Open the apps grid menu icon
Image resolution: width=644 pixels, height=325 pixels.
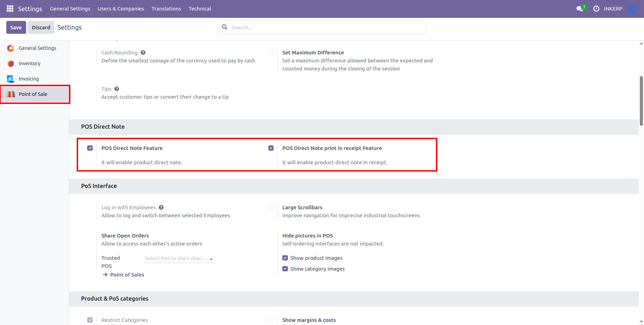10,8
